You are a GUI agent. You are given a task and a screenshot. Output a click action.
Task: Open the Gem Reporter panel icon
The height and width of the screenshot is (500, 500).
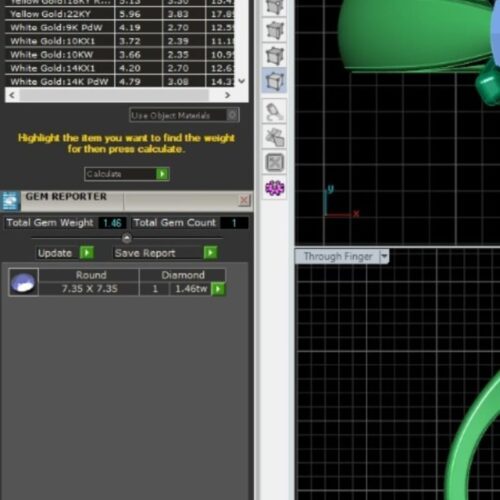10,201
